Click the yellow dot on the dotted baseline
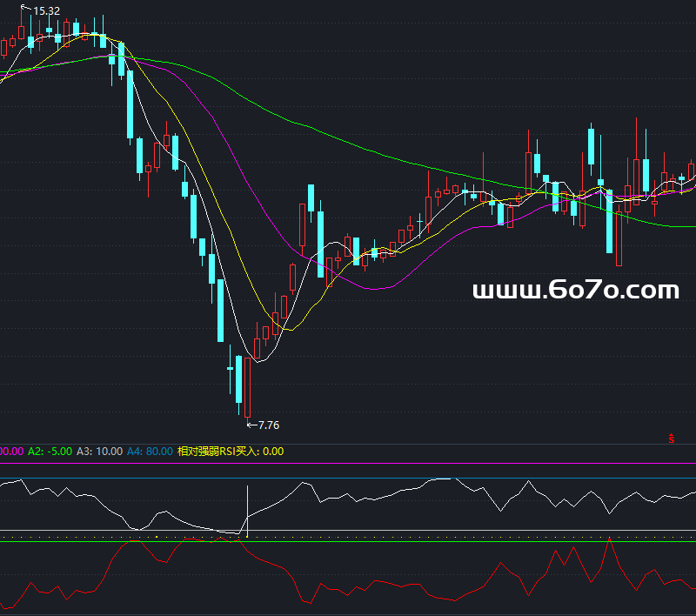 tap(155, 537)
